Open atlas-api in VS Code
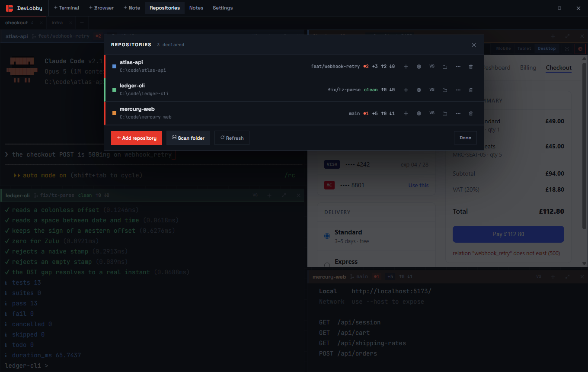Viewport: 588px width, 372px height. (432, 67)
